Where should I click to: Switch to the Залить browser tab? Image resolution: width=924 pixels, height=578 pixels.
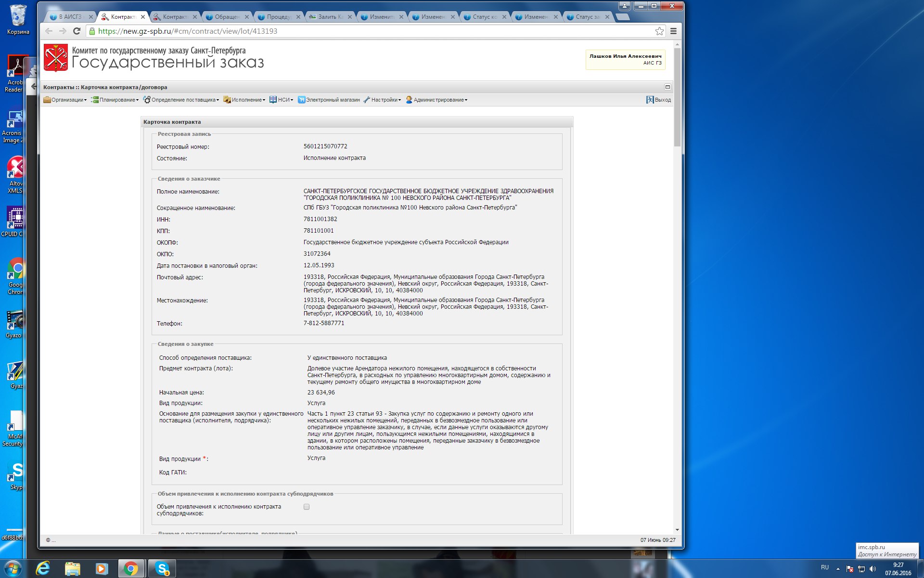tap(327, 17)
